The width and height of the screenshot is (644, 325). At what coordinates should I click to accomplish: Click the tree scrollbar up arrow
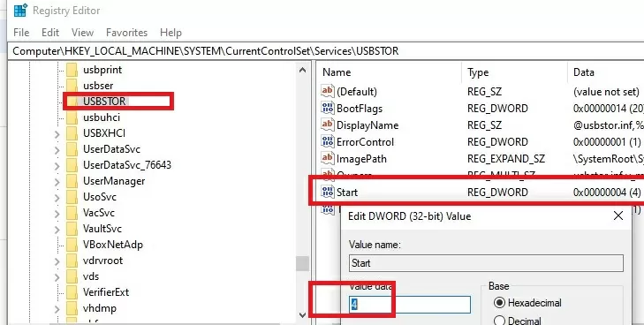click(x=303, y=70)
